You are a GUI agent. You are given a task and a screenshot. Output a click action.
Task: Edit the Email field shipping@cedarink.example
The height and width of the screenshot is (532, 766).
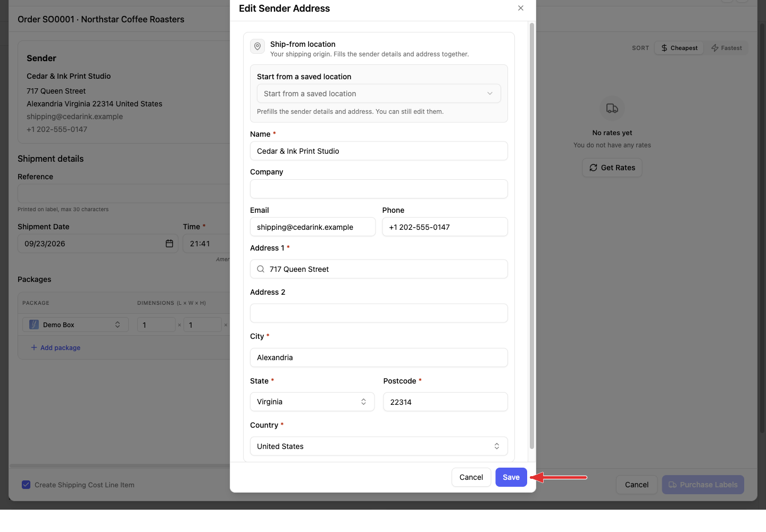pyautogui.click(x=313, y=227)
